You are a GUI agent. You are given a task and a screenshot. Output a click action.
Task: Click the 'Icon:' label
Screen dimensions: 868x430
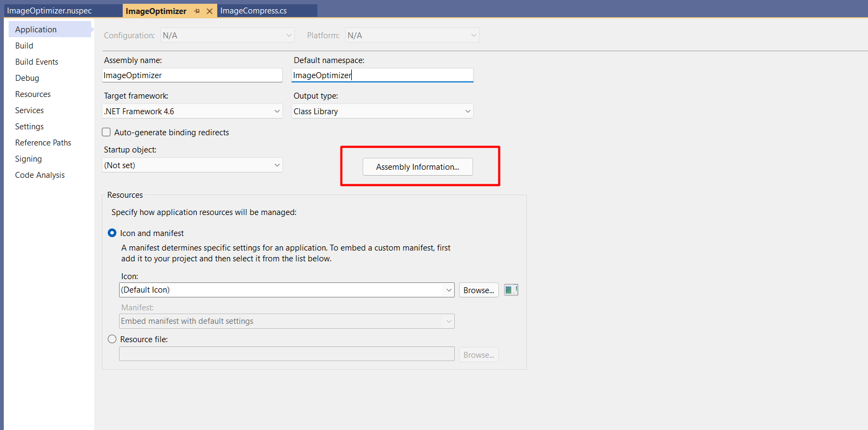click(x=130, y=276)
